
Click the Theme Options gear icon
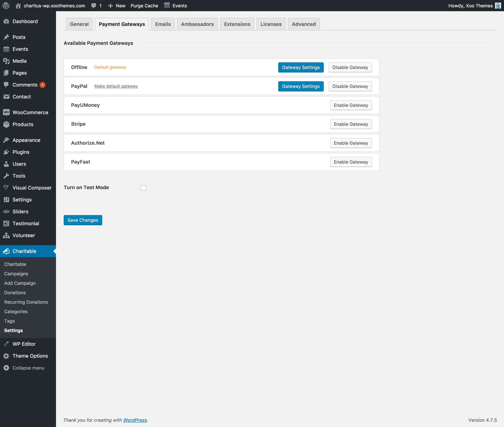pyautogui.click(x=6, y=356)
